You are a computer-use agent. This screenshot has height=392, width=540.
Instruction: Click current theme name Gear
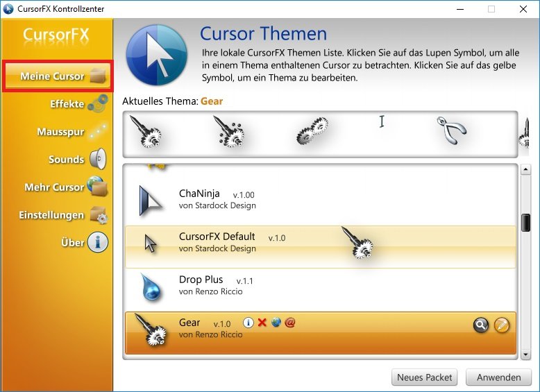pyautogui.click(x=212, y=101)
